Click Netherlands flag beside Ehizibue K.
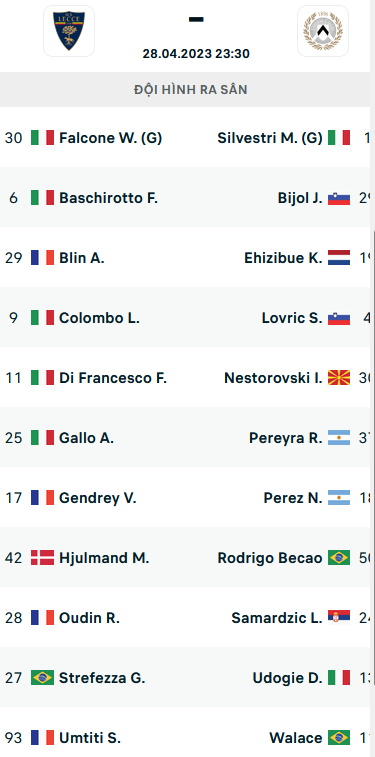Viewport: 375px width, 757px height. [339, 258]
